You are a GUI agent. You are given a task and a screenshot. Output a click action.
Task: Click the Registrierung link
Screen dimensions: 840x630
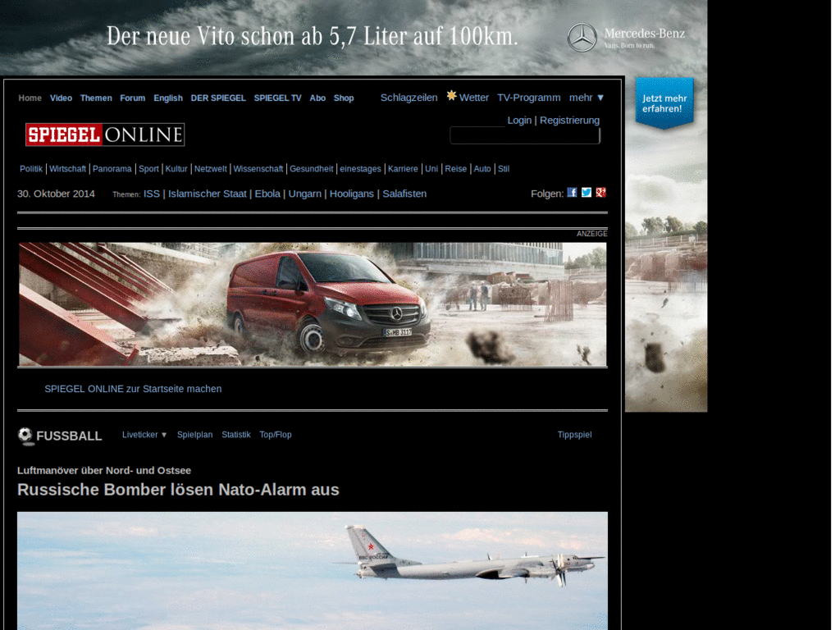[x=569, y=120]
